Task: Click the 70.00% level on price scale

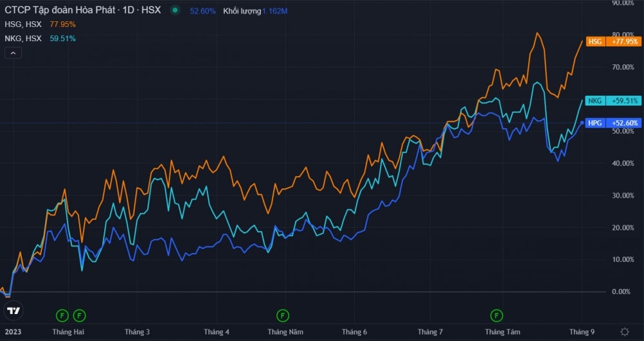Action: [x=623, y=68]
